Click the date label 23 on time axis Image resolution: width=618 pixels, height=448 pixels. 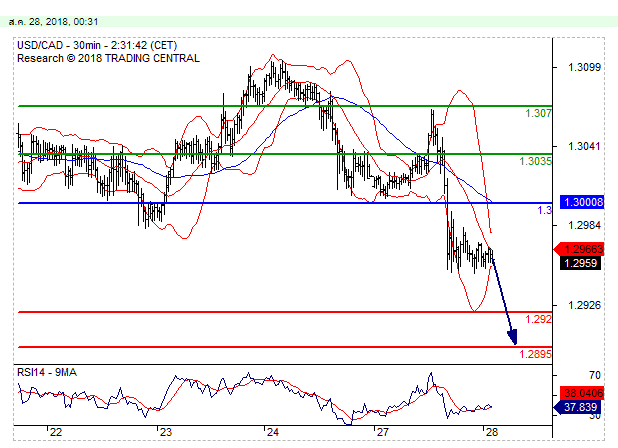point(166,433)
